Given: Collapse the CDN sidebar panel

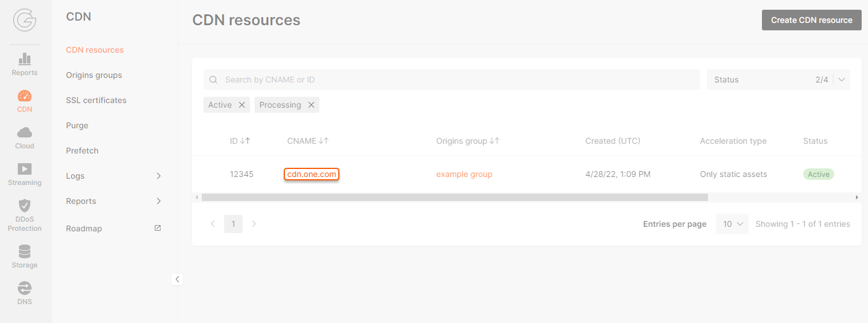Looking at the screenshot, I should 177,279.
